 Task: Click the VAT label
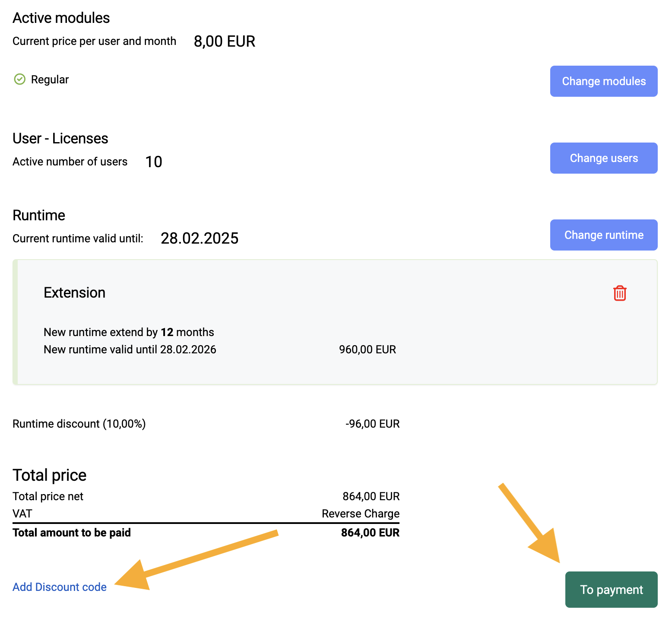click(x=22, y=514)
